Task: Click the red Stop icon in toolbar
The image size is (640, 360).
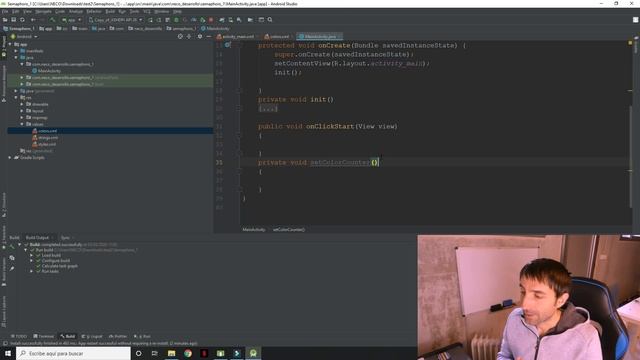Action: point(211,20)
